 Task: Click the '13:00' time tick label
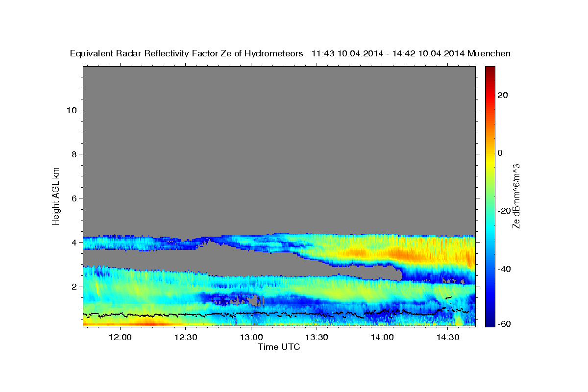251,337
